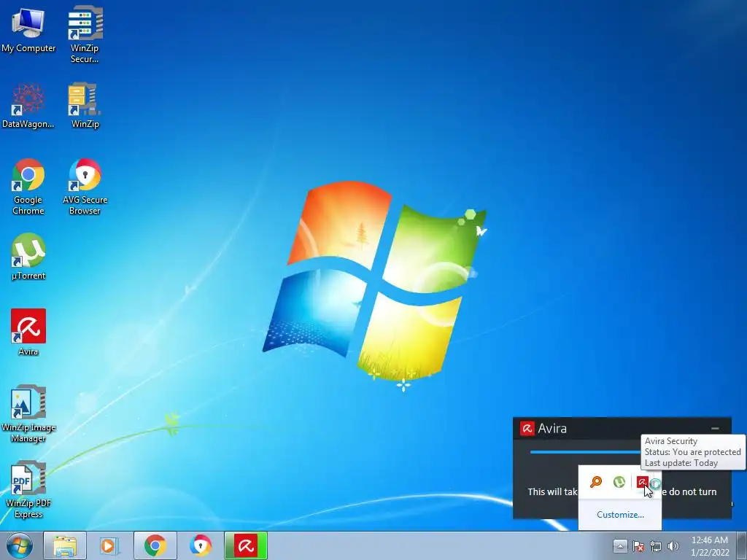Click the Avira progress bar
747x560 pixels.
[x=585, y=452]
